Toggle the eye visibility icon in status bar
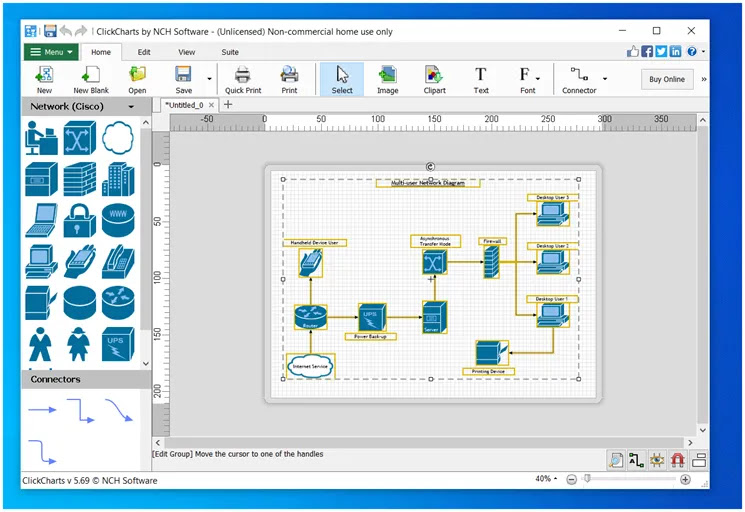The height and width of the screenshot is (512, 745). (657, 460)
